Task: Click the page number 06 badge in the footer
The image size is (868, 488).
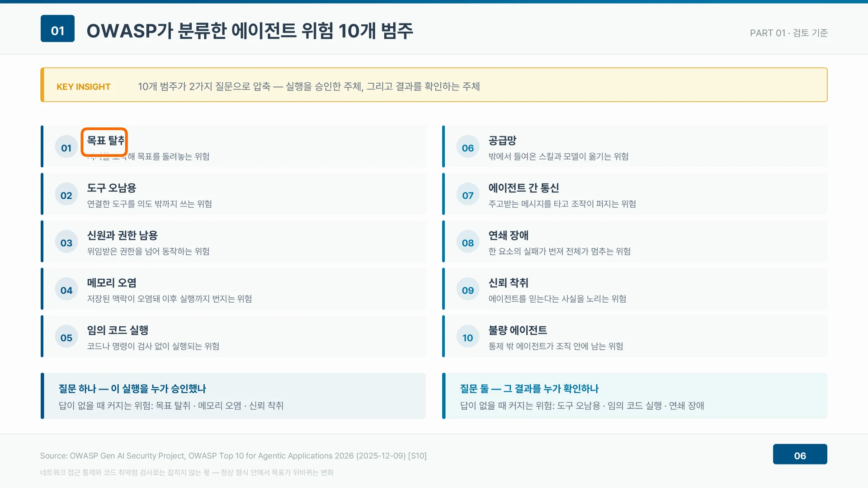Action: coord(800,454)
